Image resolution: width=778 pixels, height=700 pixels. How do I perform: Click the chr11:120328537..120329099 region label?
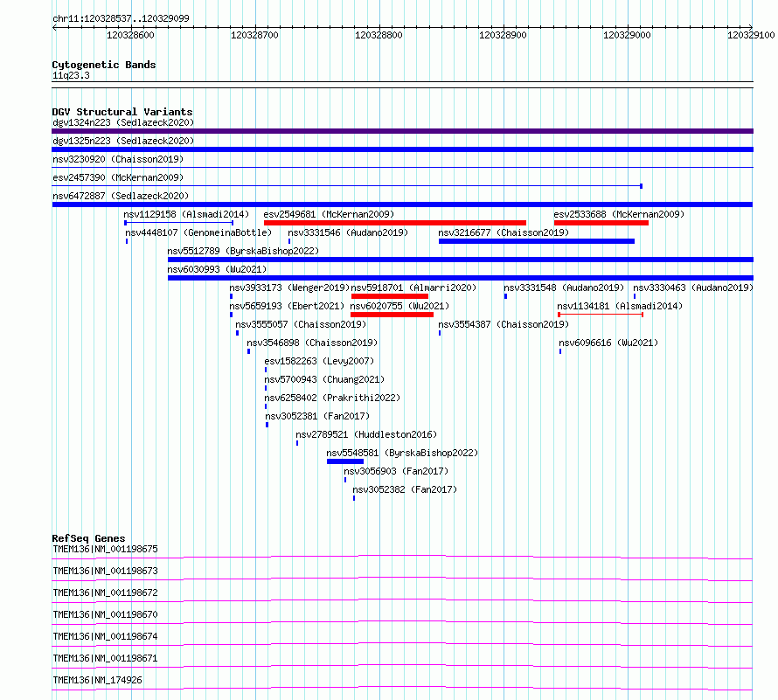[121, 18]
